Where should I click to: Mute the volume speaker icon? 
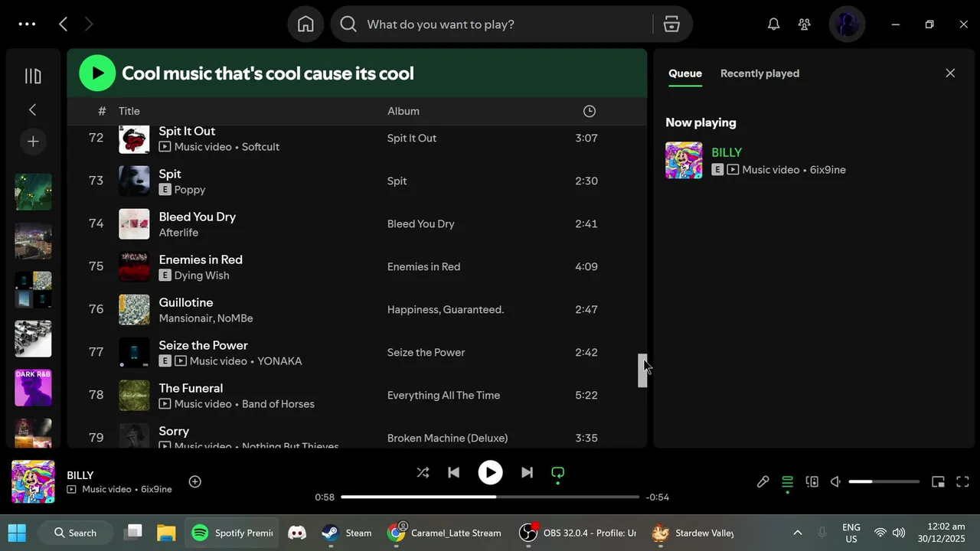(x=835, y=481)
